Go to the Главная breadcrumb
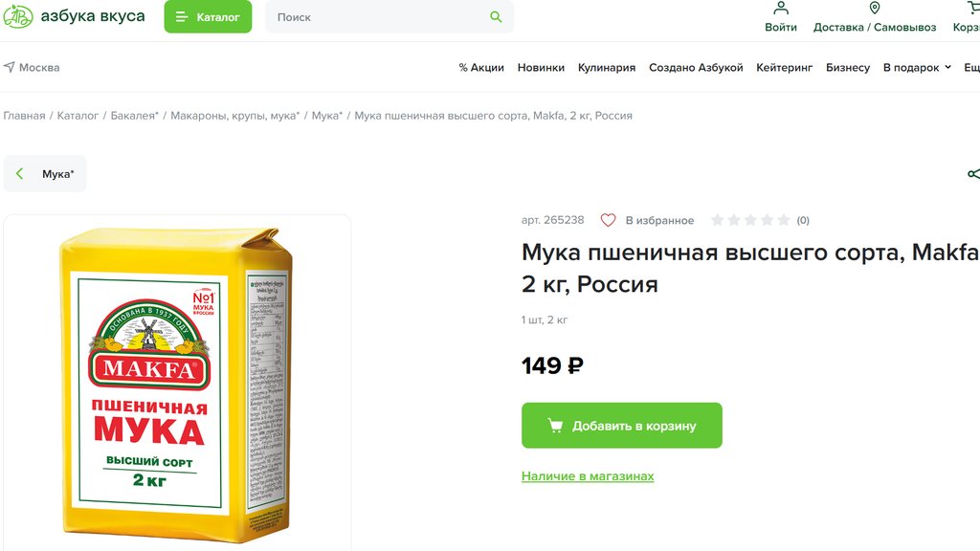980x551 pixels. point(24,116)
